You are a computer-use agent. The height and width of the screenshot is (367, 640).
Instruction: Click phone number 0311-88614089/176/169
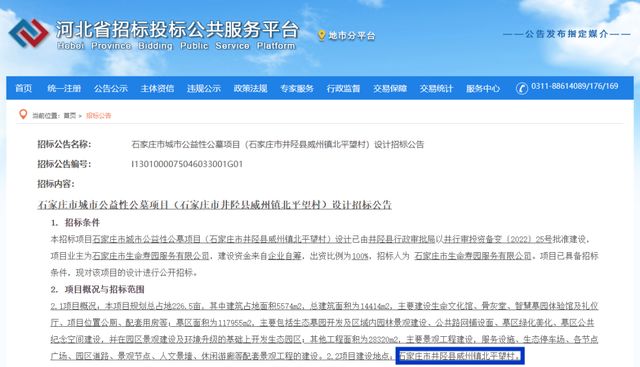574,86
